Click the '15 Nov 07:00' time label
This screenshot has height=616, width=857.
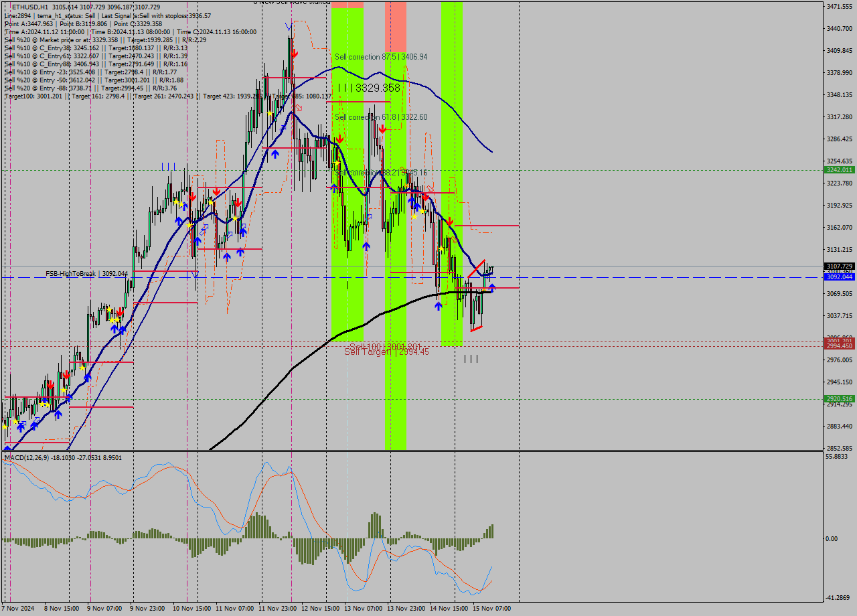[491, 609]
